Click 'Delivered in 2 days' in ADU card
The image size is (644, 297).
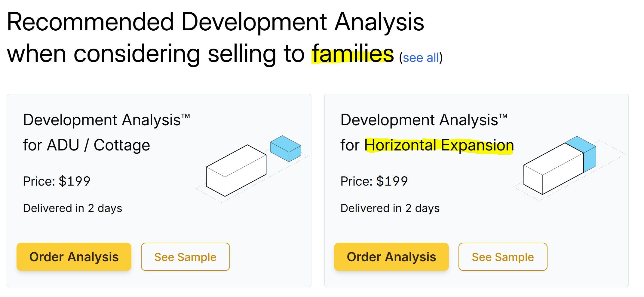tap(72, 208)
